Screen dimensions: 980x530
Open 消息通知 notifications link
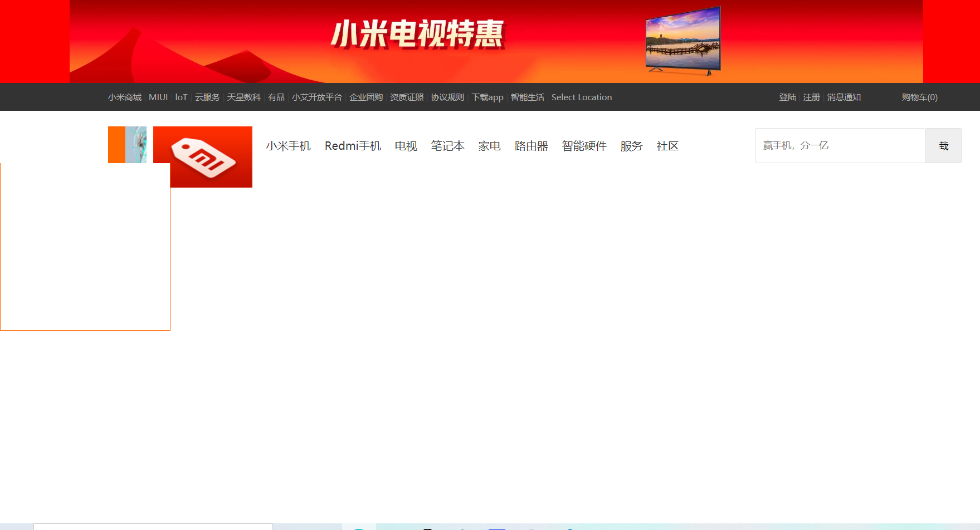(844, 97)
